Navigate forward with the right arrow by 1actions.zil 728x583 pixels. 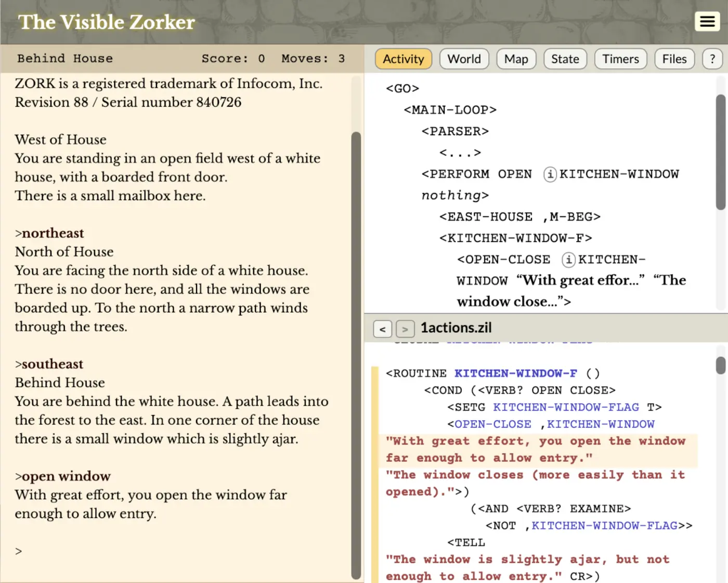tap(405, 328)
